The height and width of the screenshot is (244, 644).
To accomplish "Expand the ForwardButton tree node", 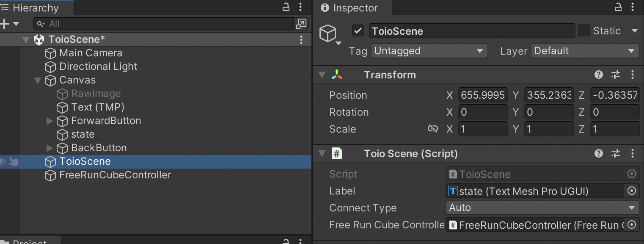I will pos(50,121).
